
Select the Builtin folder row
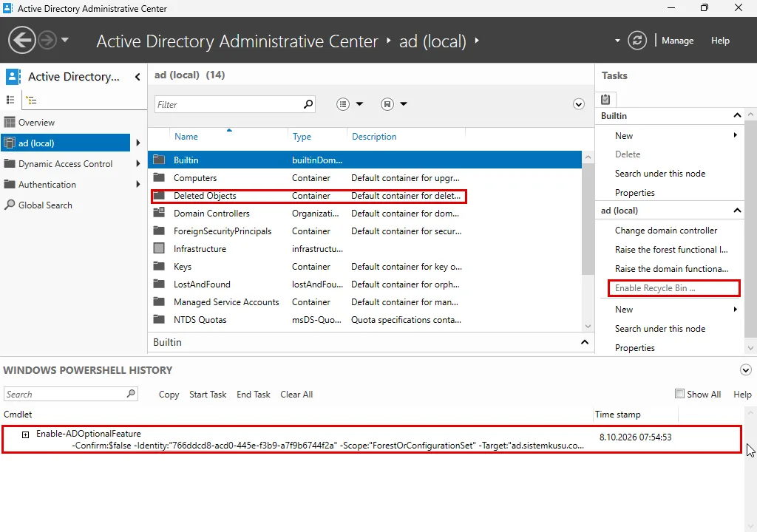(x=364, y=160)
